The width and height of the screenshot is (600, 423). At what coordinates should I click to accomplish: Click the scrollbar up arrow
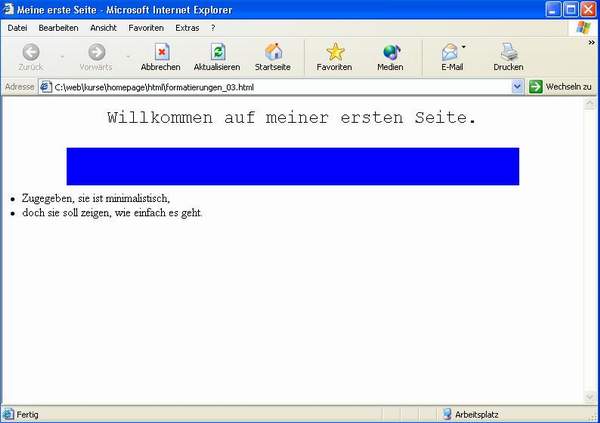click(589, 104)
